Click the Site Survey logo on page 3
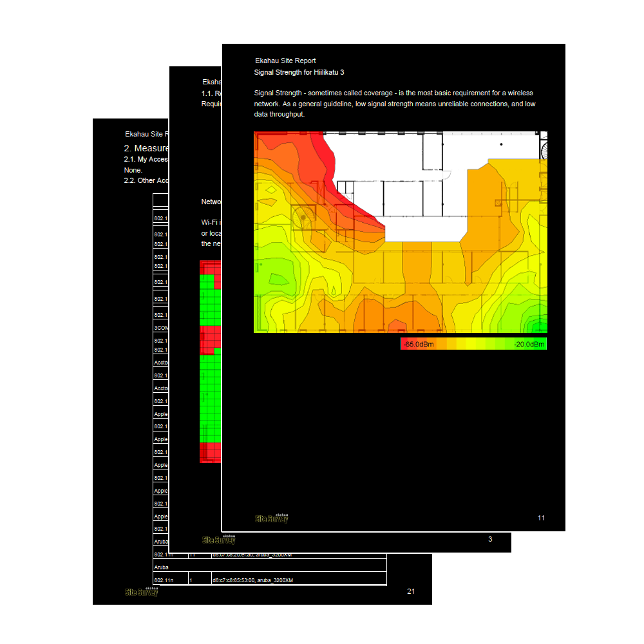 click(x=219, y=539)
